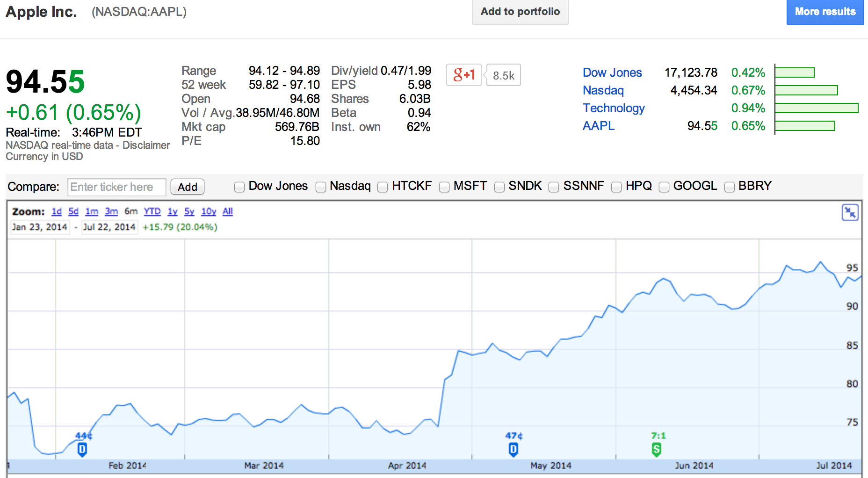Image resolution: width=868 pixels, height=478 pixels.
Task: Click the Nasdaq value 4,454.34
Action: 694,90
